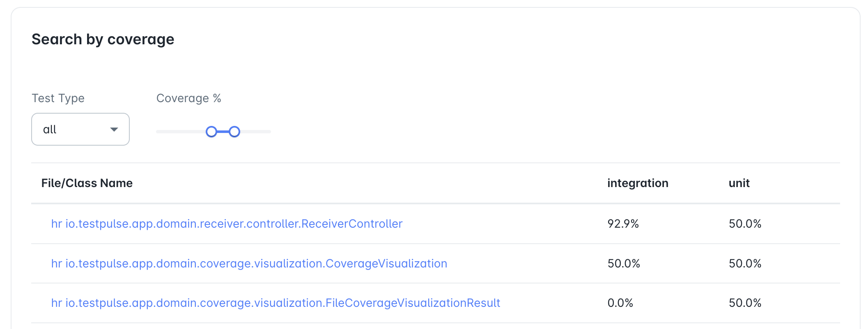Click the unit column header
The width and height of the screenshot is (868, 329).
point(739,183)
